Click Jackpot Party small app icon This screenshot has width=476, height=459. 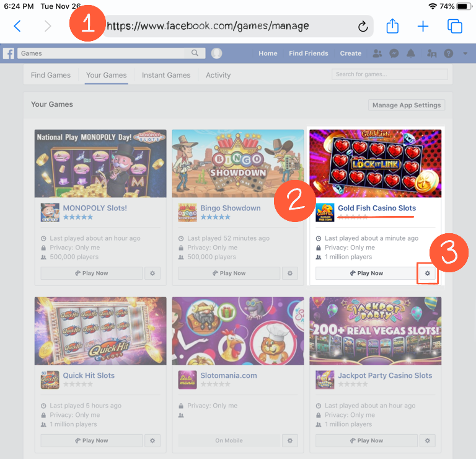coord(325,380)
